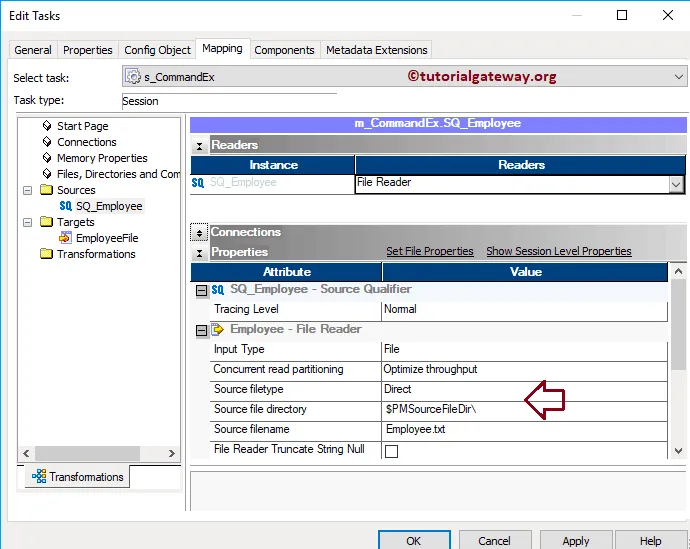Click the Source file directory value
This screenshot has height=549, width=690.
(524, 409)
